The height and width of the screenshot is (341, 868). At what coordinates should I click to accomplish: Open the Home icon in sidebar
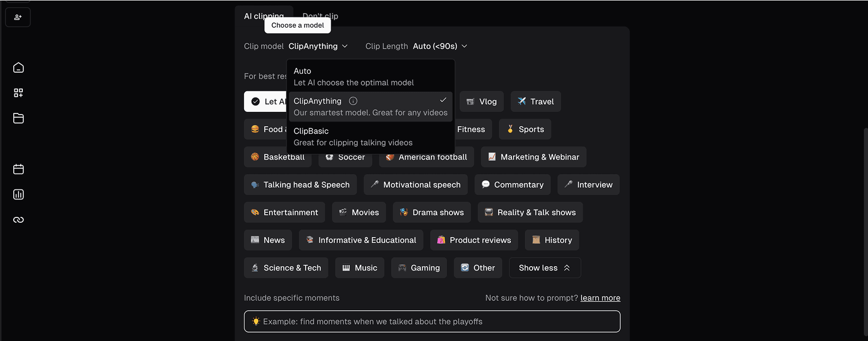(x=19, y=68)
